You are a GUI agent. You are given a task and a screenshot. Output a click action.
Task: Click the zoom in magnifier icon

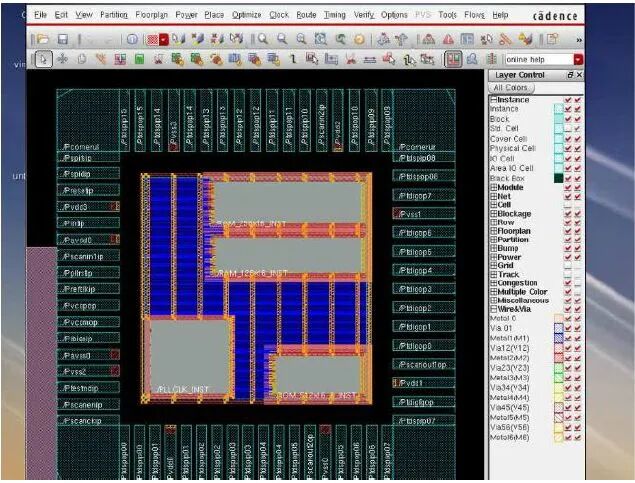tap(262, 39)
